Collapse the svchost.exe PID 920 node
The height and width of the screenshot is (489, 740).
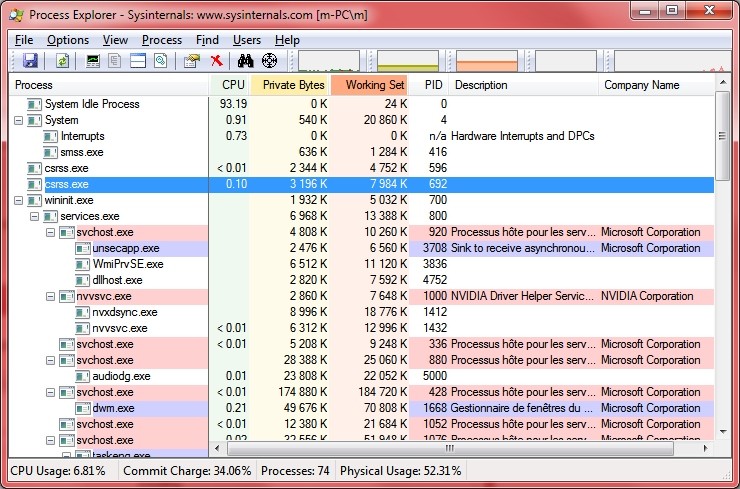pyautogui.click(x=50, y=233)
